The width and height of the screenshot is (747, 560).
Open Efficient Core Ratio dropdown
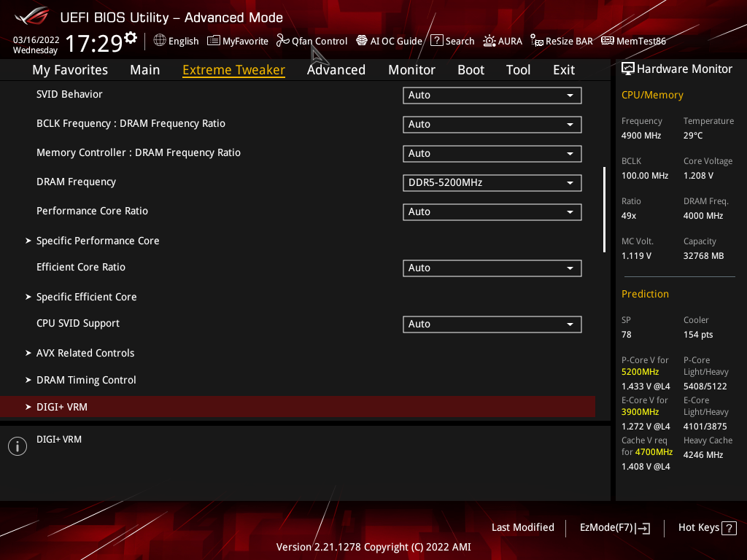pos(492,268)
